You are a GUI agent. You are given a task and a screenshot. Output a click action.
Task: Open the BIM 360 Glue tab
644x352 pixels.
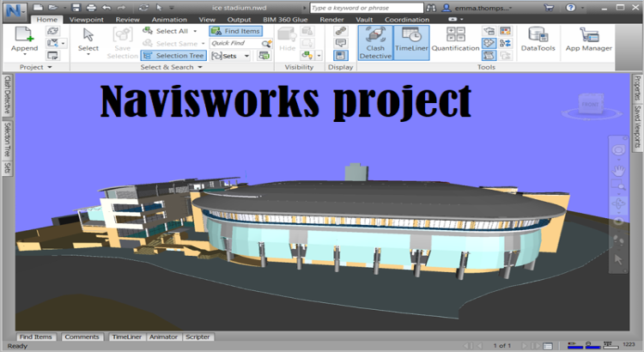(x=285, y=19)
